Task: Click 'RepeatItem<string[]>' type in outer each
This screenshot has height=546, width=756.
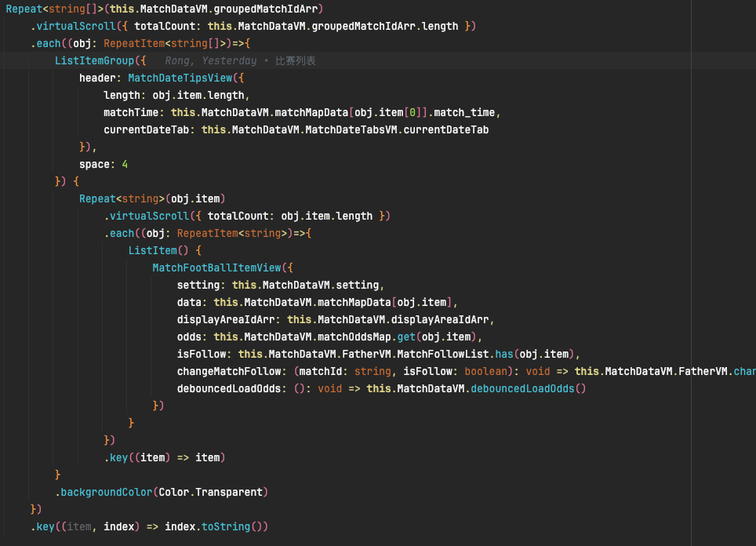Action: click(165, 43)
